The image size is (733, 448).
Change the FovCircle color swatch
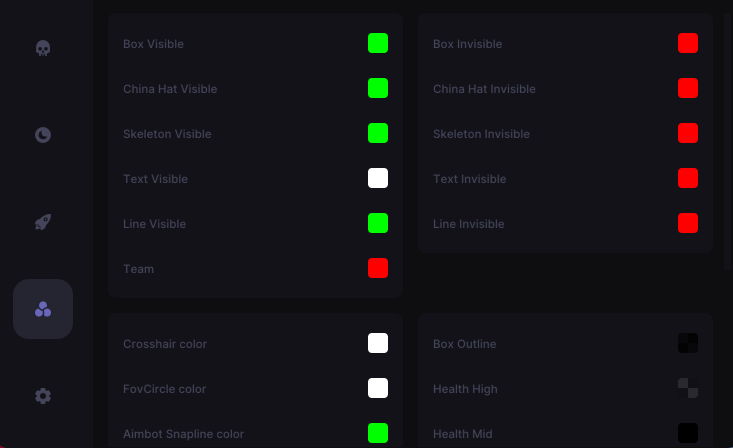tap(378, 388)
